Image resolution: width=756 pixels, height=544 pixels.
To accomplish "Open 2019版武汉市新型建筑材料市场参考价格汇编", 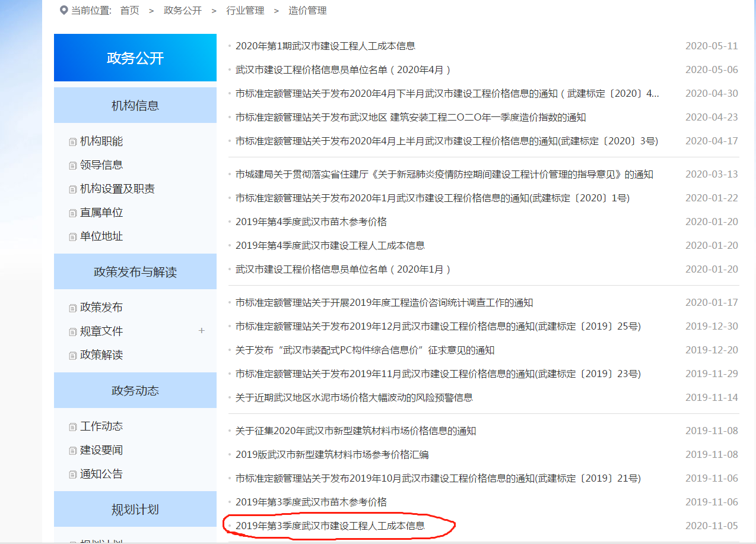I will (x=332, y=454).
